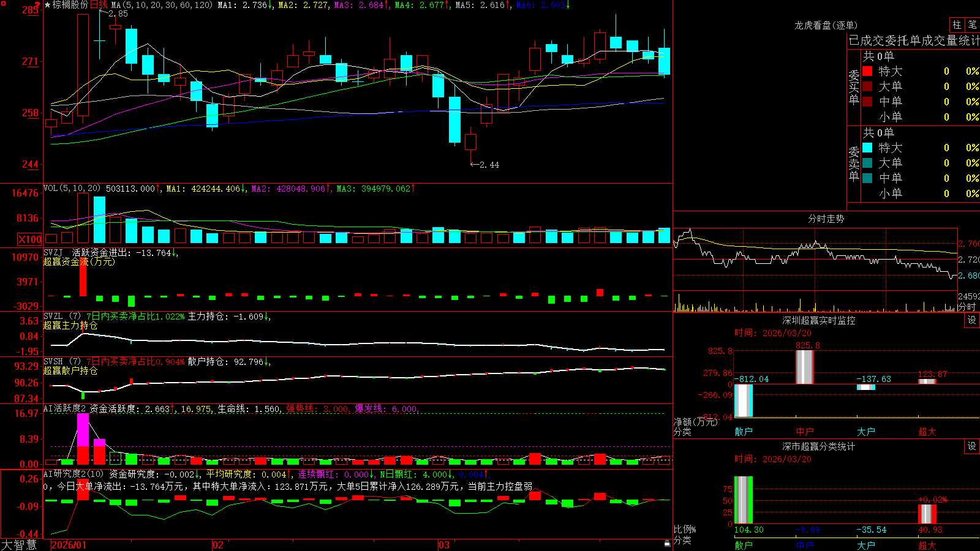Viewport: 980px width, 551px height.
Task: Click the -812.04 散户 bar in 实时监控
Action: point(744,401)
